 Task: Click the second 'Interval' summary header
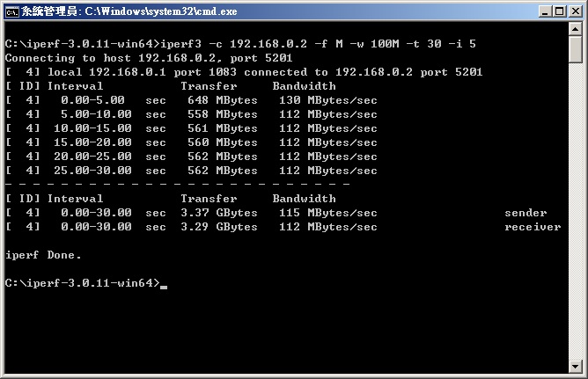[75, 199]
